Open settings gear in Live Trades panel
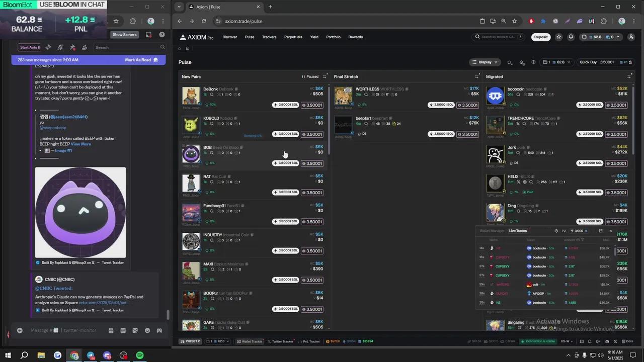This screenshot has width=644, height=362. pyautogui.click(x=556, y=231)
